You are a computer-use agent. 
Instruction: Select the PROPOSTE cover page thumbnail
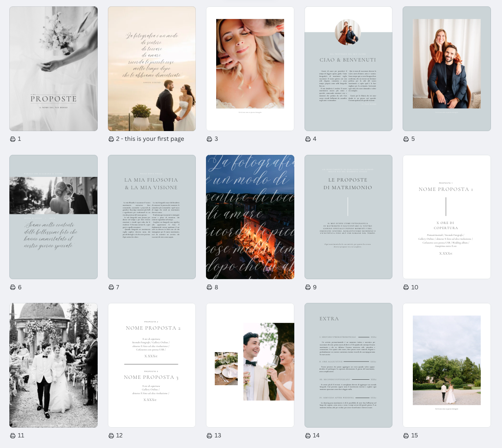pos(54,69)
